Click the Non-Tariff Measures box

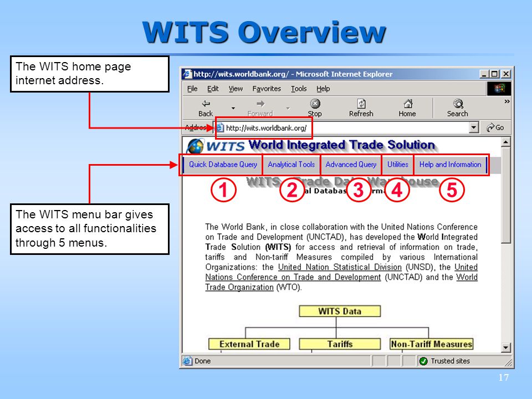tap(431, 344)
